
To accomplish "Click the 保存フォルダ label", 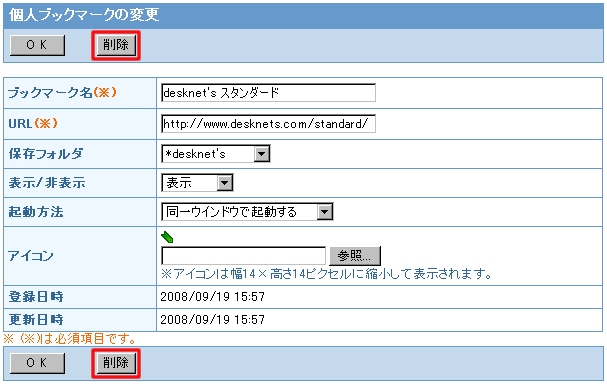I will pos(46,154).
